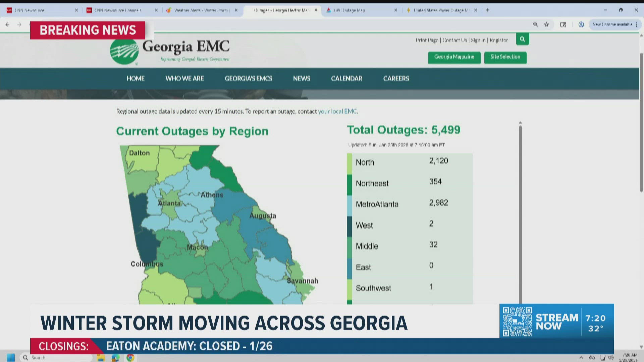Click the Chrome icon on the taskbar
Viewport: 644px width, 362px height.
click(x=130, y=357)
